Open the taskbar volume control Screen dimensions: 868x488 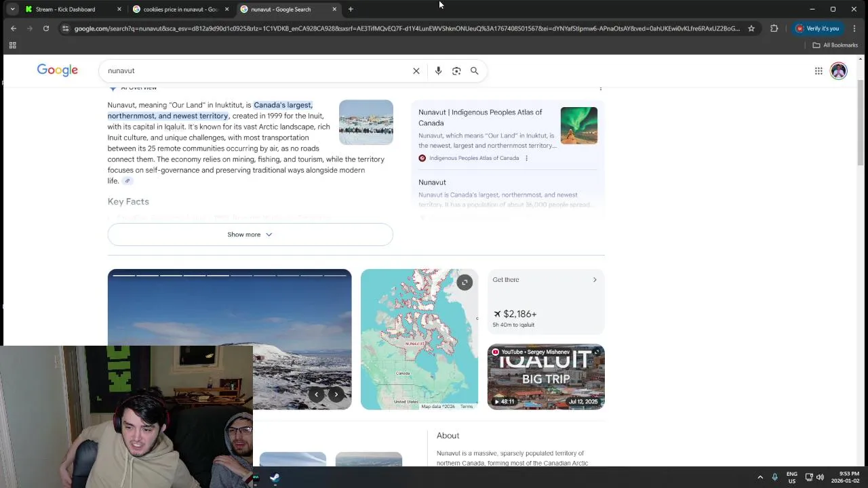[x=820, y=477]
